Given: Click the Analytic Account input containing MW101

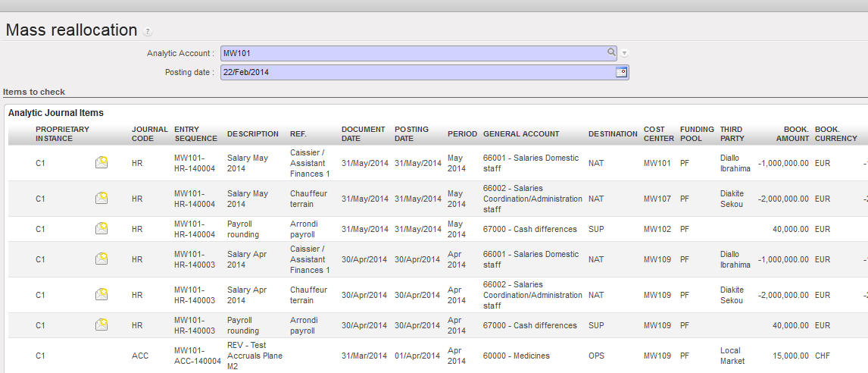Looking at the screenshot, I should (x=413, y=53).
